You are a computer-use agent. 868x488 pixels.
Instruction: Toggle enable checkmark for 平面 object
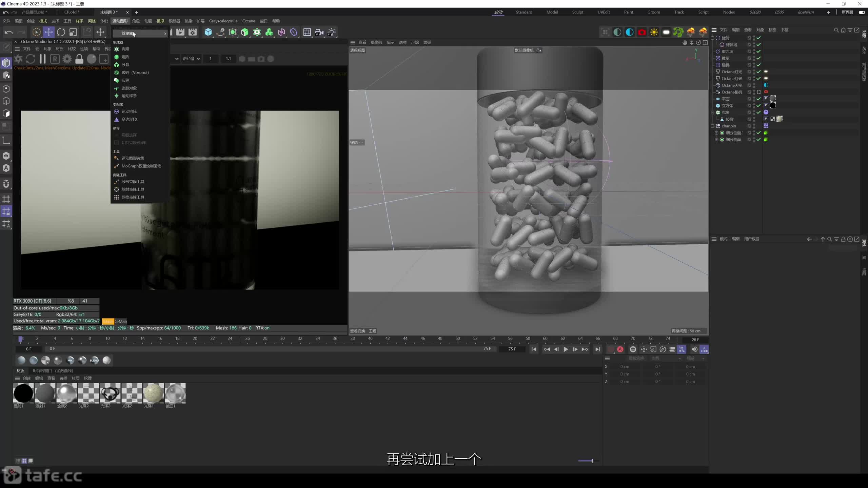[758, 99]
